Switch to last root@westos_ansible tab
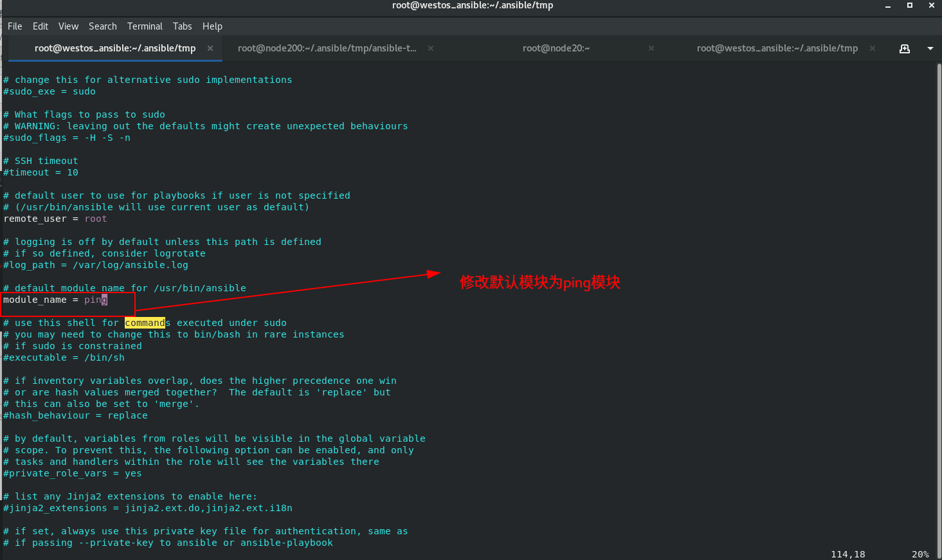This screenshot has height=560, width=942. pyautogui.click(x=777, y=48)
